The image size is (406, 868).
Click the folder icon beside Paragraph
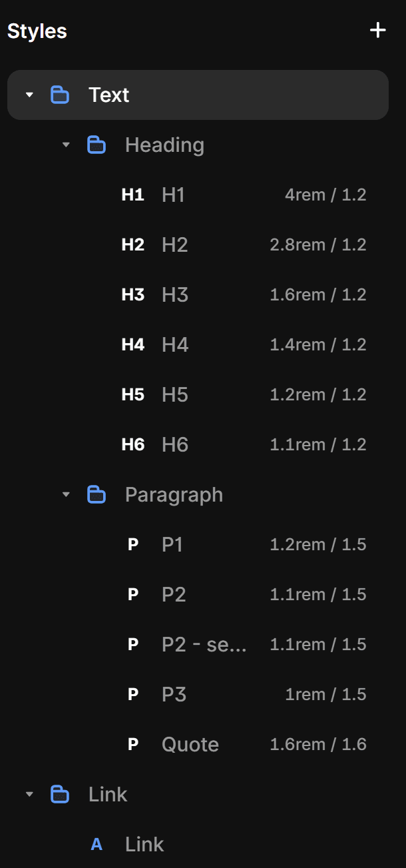[97, 494]
